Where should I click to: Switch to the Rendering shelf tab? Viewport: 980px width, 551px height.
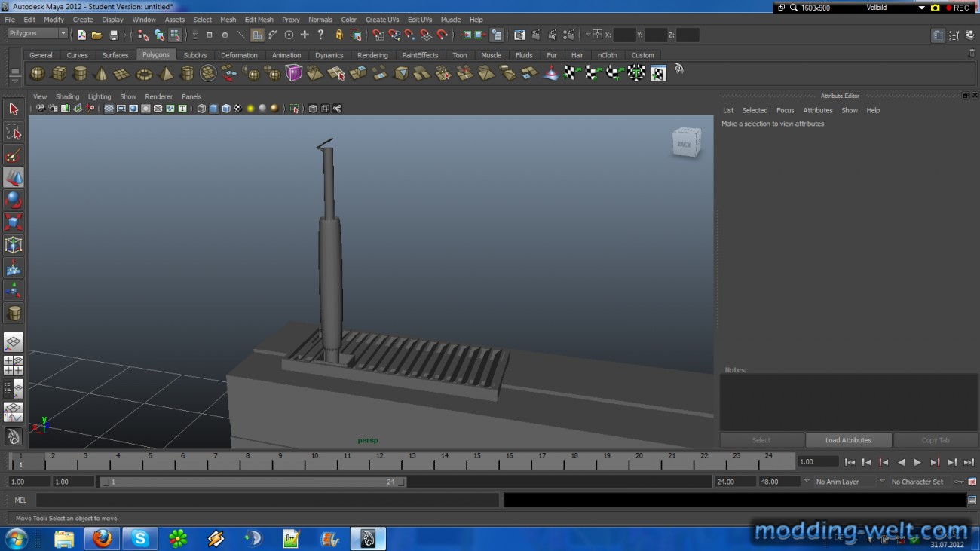click(x=372, y=55)
